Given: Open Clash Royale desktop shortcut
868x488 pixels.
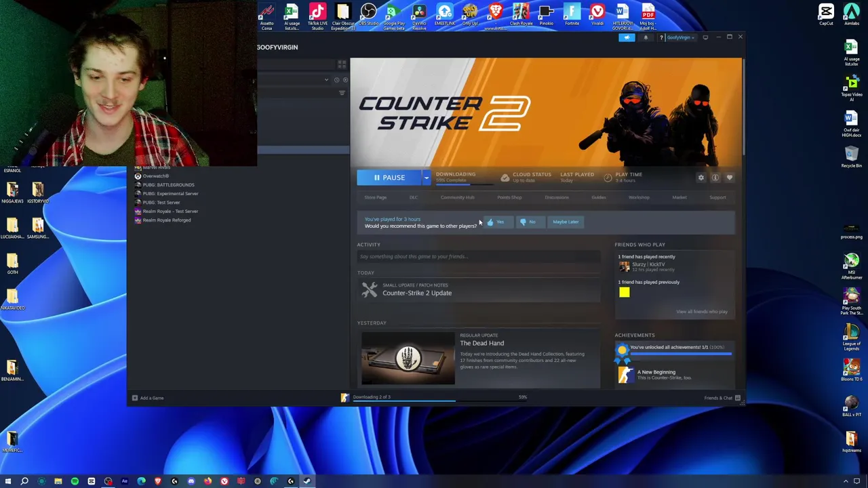Looking at the screenshot, I should pos(521,15).
